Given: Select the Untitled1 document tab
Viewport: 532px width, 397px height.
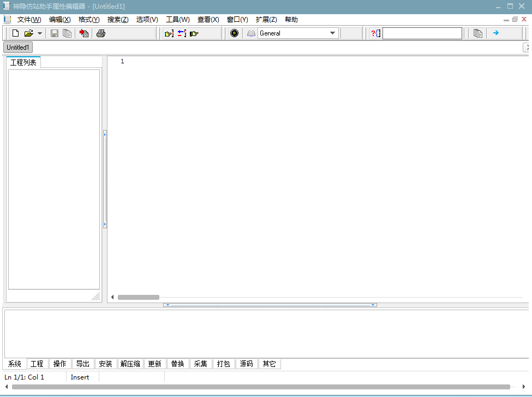Looking at the screenshot, I should click(18, 48).
